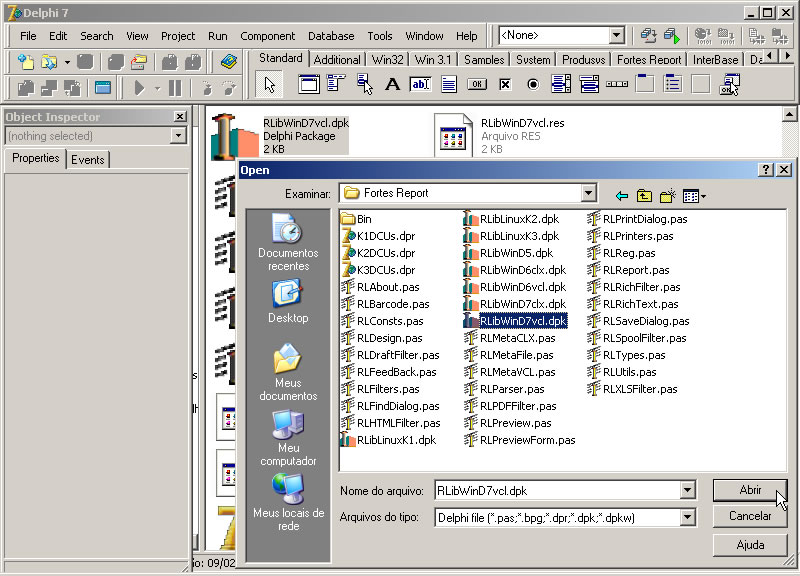The height and width of the screenshot is (576, 800).
Task: Select the Edit component on the Standard palette
Action: pyautogui.click(x=421, y=84)
